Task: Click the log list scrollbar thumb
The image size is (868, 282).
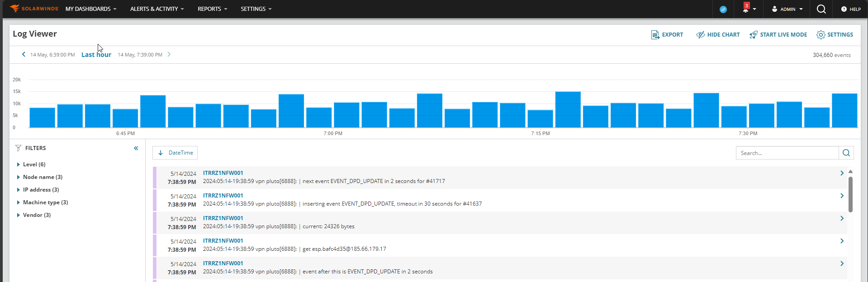Action: tap(850, 194)
